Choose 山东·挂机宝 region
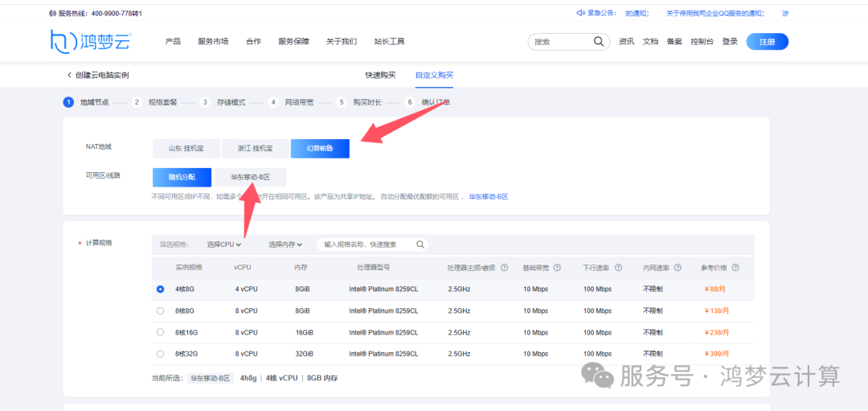 186,149
